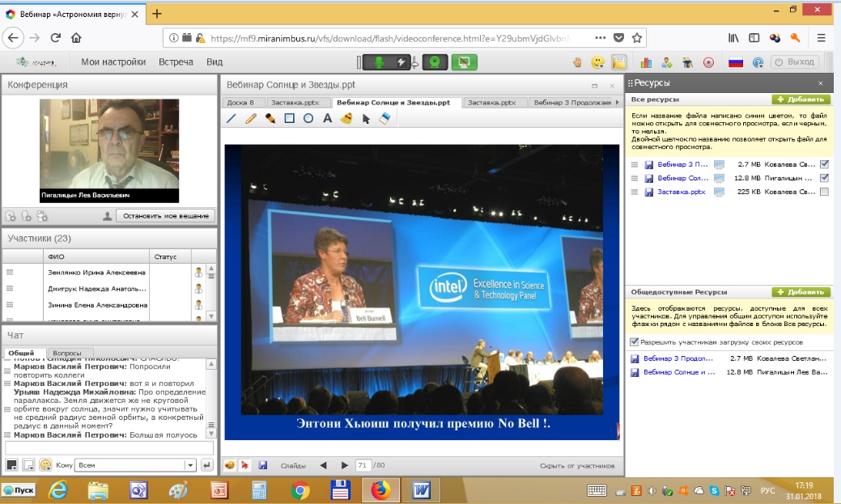Screen dimensions: 841x504
Task: Select the text A tool
Action: (327, 118)
